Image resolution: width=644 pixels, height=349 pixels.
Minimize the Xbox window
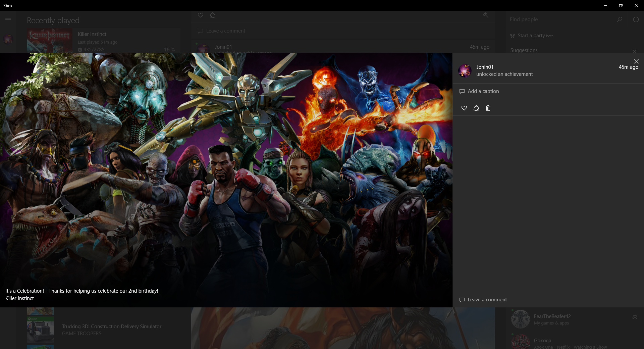(x=605, y=5)
